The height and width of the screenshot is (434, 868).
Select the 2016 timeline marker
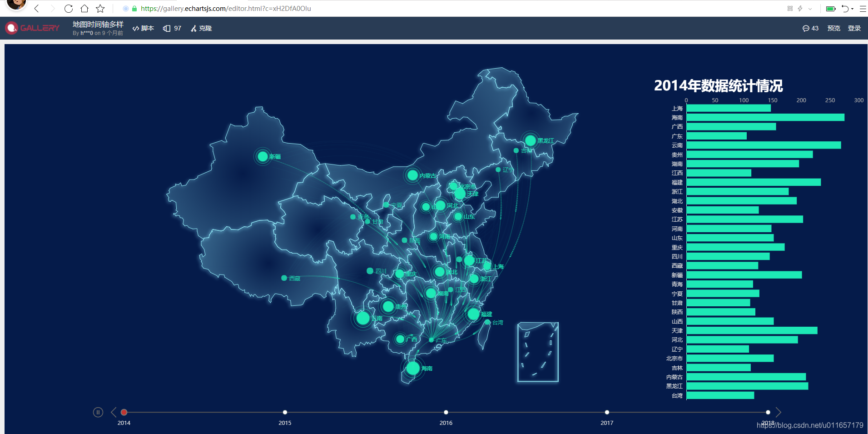(446, 412)
